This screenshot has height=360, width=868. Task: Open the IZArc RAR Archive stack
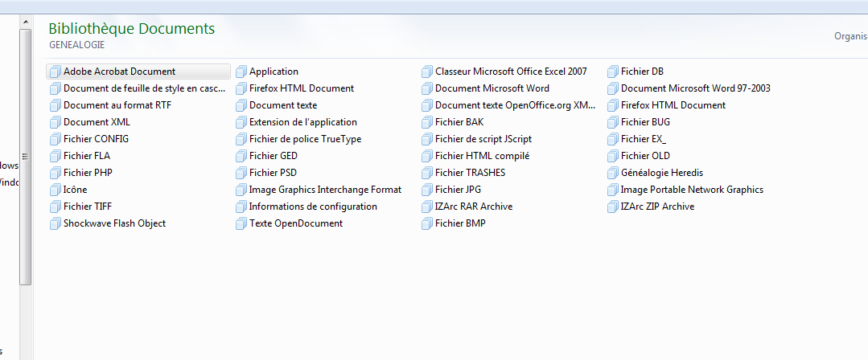(473, 207)
